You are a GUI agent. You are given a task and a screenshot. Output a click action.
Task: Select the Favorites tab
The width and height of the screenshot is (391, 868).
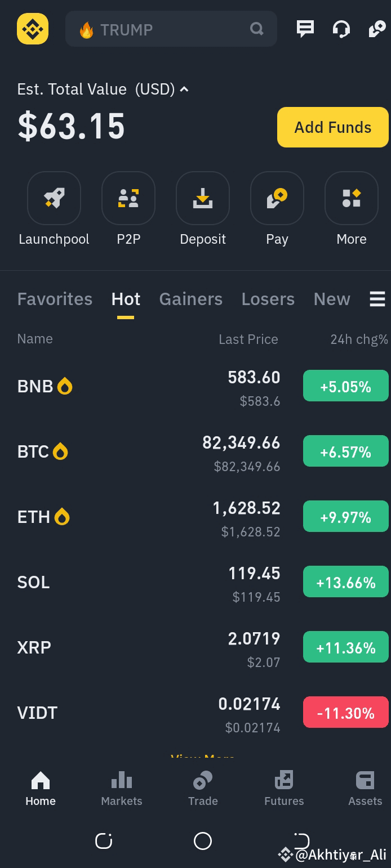tap(55, 299)
